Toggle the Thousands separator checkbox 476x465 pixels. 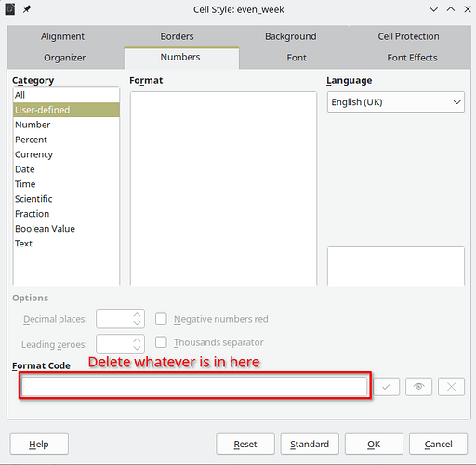pos(161,342)
